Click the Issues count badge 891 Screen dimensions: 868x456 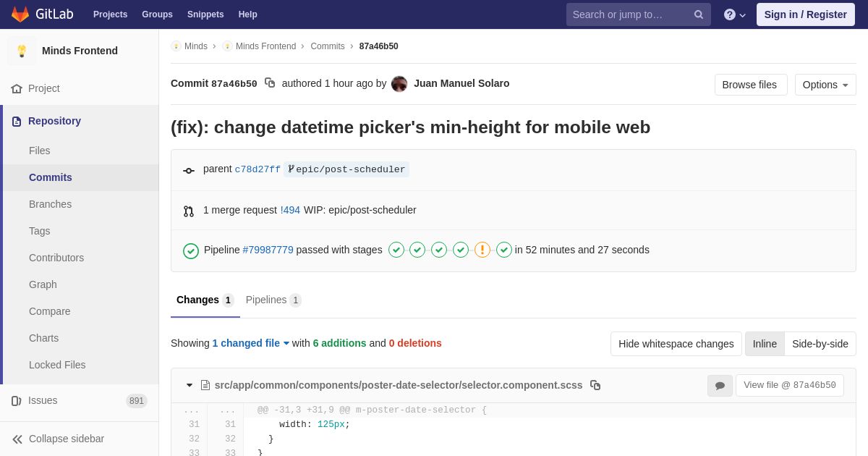click(x=137, y=401)
